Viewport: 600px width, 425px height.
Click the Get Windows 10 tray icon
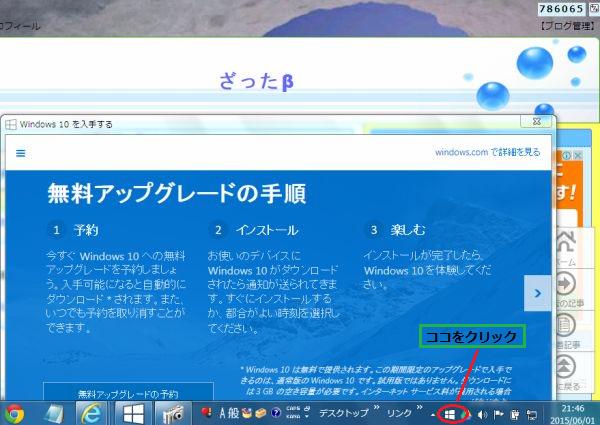point(450,414)
